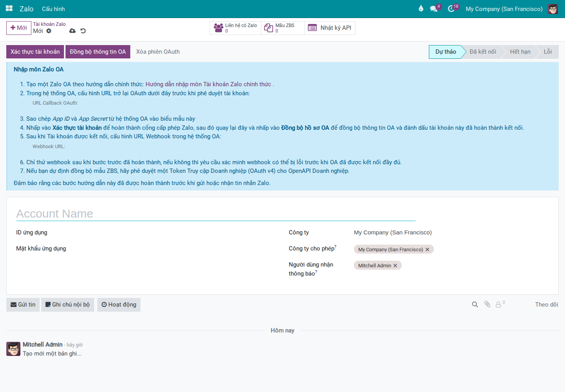Screen dimensions: 565x392
Task: Open the user avatar menu in top bar
Action: point(553,9)
